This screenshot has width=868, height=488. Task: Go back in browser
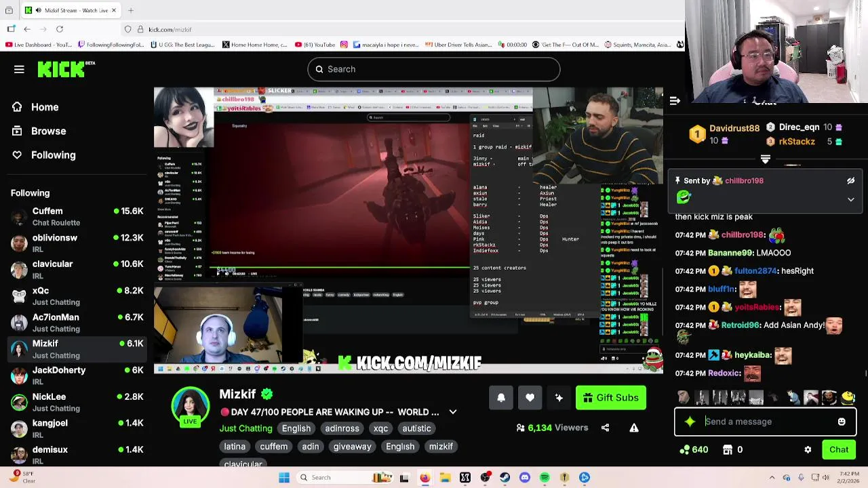coord(27,29)
